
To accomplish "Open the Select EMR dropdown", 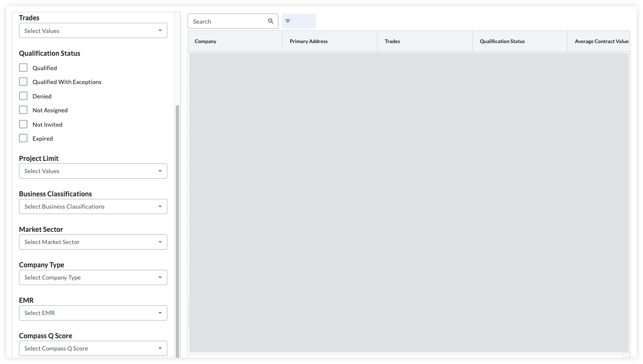I will [x=93, y=313].
